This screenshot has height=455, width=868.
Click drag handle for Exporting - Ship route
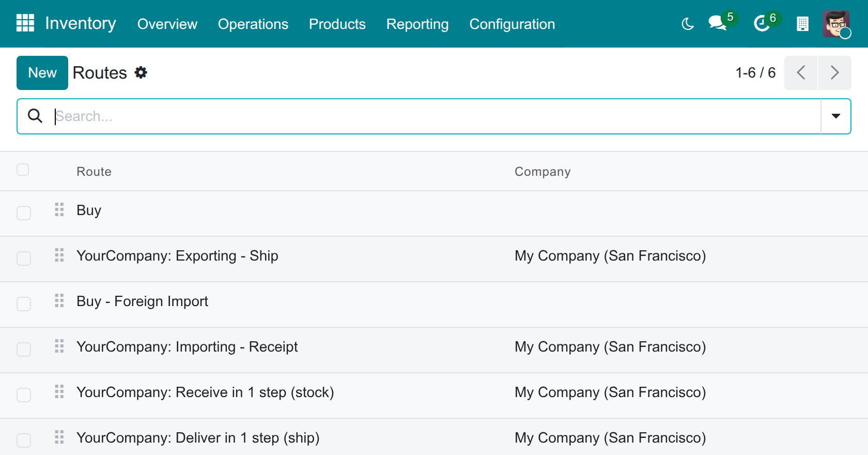click(59, 255)
